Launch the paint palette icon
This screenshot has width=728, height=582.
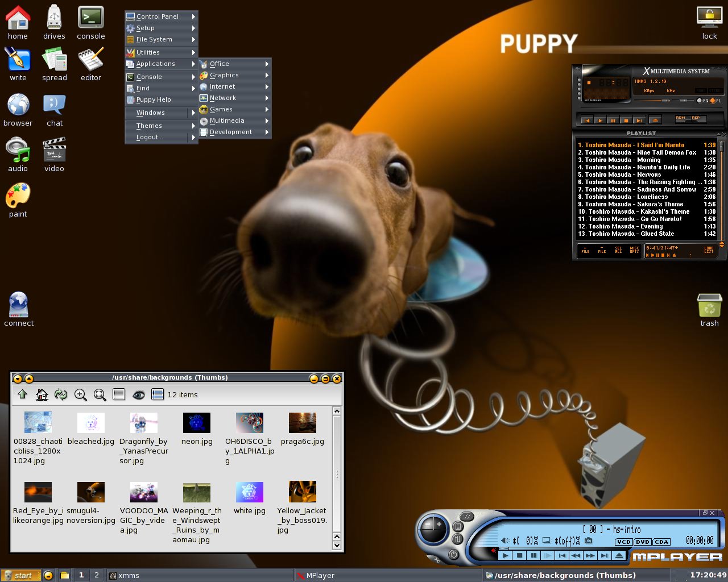coord(18,200)
